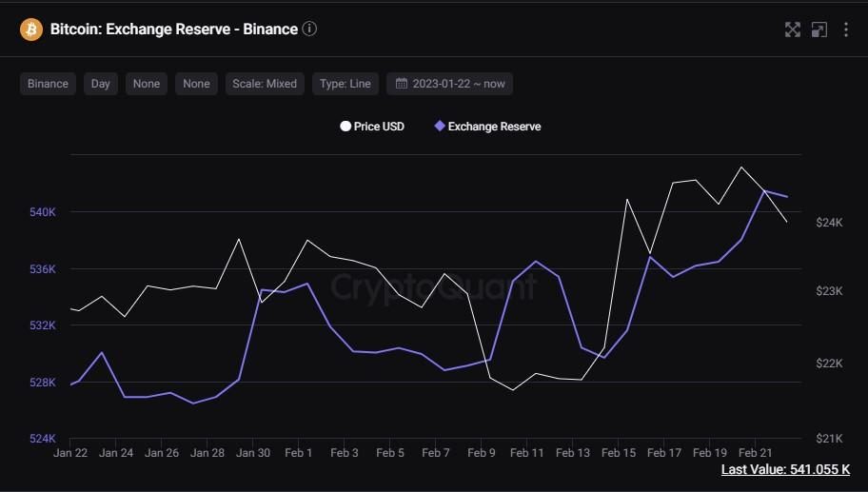The width and height of the screenshot is (868, 492).
Task: Click the Feb 3 date label
Action: coord(345,453)
